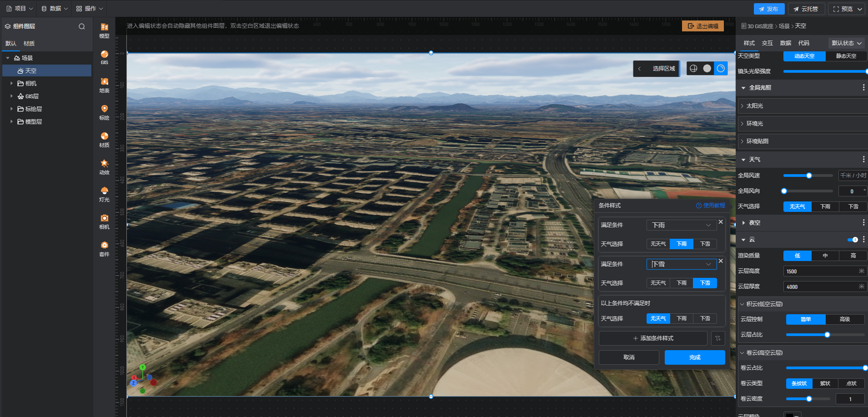
Task: Adjust the 云层占比 slider
Action: [x=825, y=335]
